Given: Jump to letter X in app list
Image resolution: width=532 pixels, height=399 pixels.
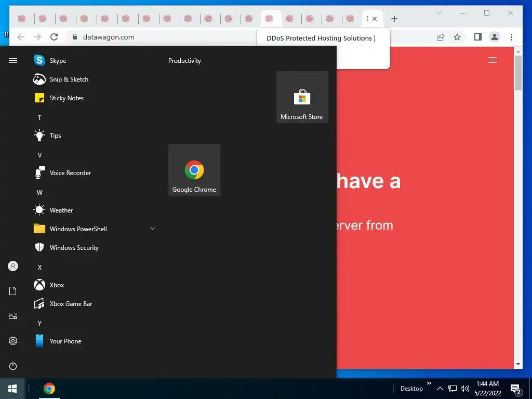Looking at the screenshot, I should point(39,268).
